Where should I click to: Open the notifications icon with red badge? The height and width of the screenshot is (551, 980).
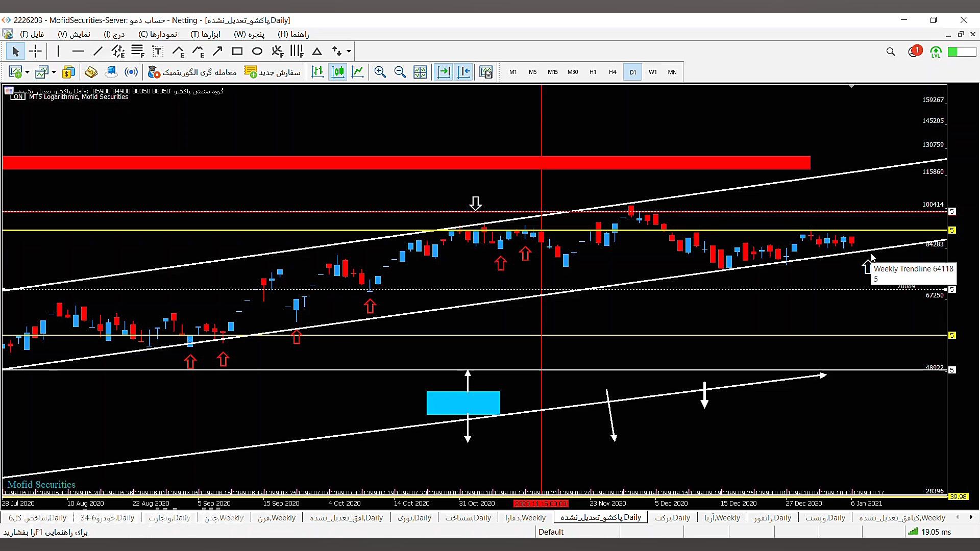click(914, 51)
